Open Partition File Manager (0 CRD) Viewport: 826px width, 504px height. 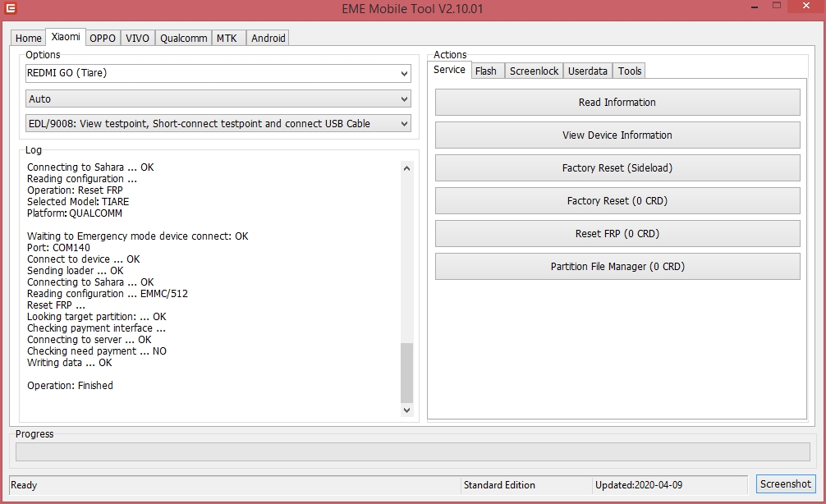click(617, 267)
